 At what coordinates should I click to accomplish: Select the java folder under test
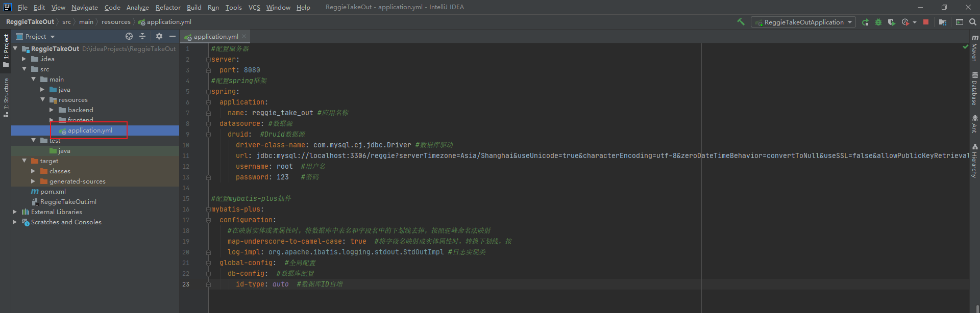[x=60, y=151]
